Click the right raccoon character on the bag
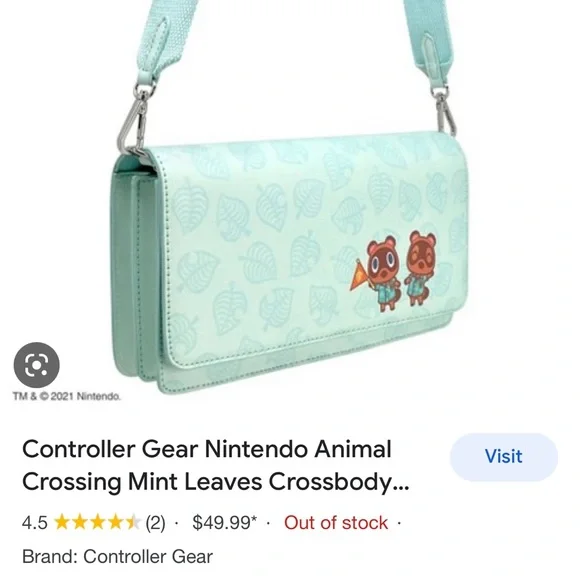 tap(419, 267)
